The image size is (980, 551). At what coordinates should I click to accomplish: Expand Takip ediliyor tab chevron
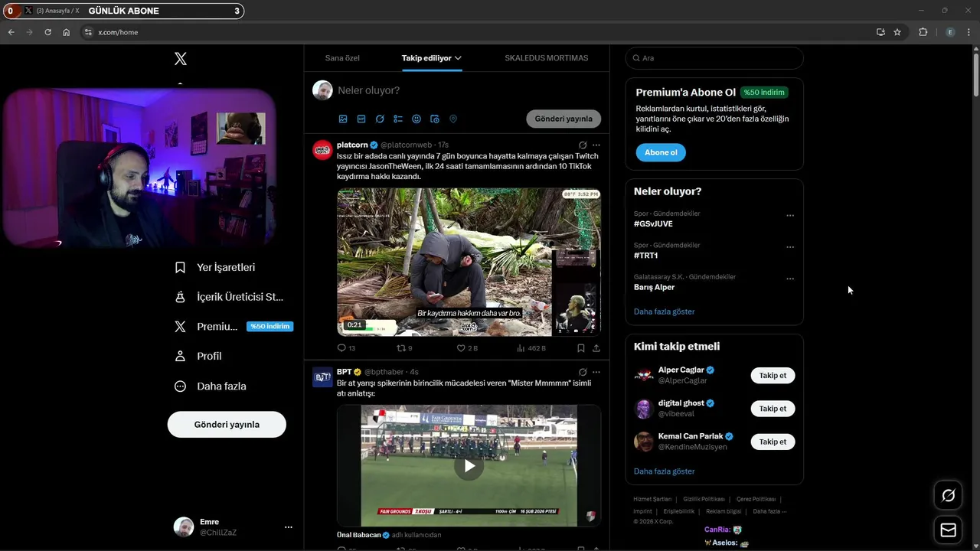[x=458, y=58]
